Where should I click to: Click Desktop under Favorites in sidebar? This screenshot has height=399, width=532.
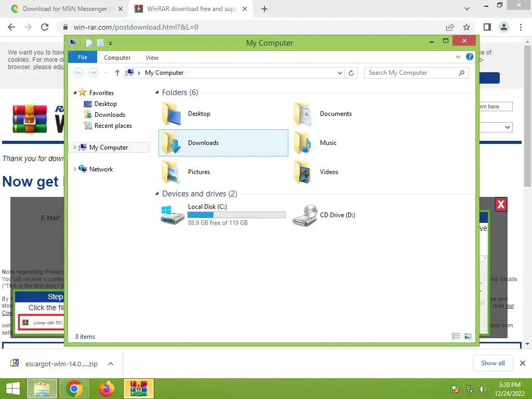105,104
